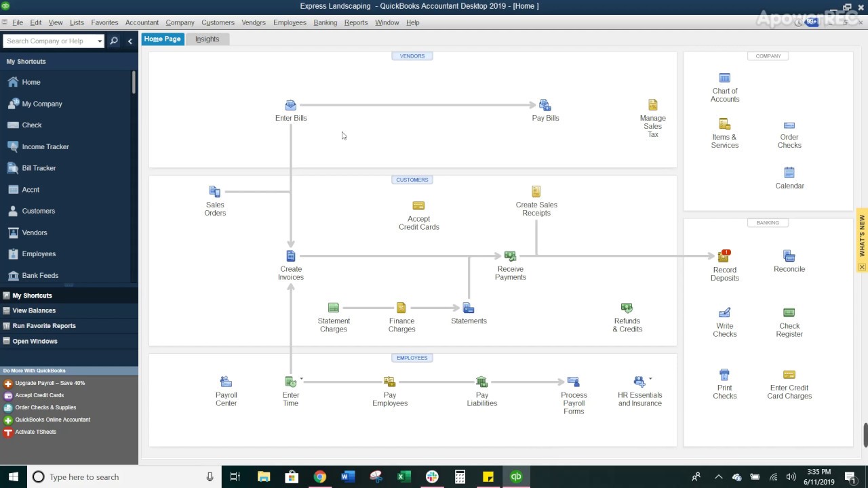868x488 pixels.
Task: Open the Reconcile icon
Action: tap(789, 256)
